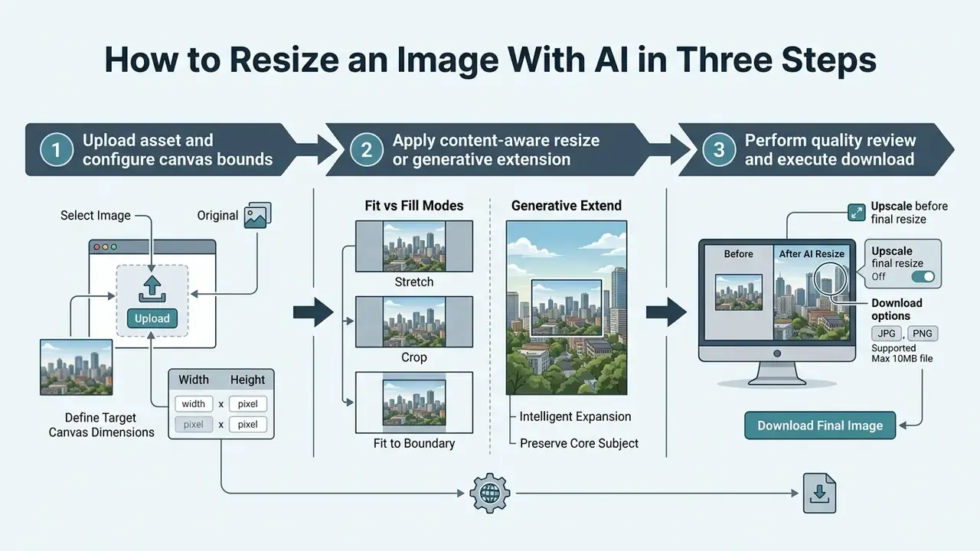Viewport: 980px width, 551px height.
Task: Click the "Generative Extend" heading
Action: coord(567,205)
